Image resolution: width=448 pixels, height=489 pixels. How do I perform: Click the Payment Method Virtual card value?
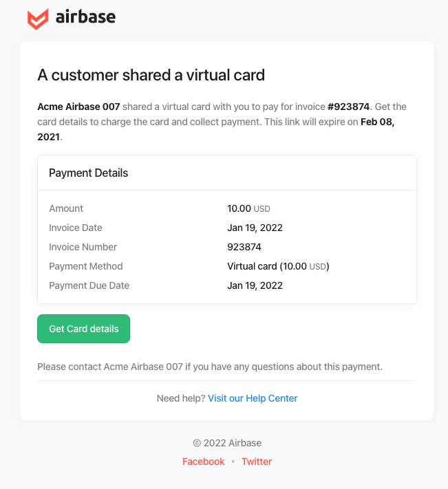278,266
